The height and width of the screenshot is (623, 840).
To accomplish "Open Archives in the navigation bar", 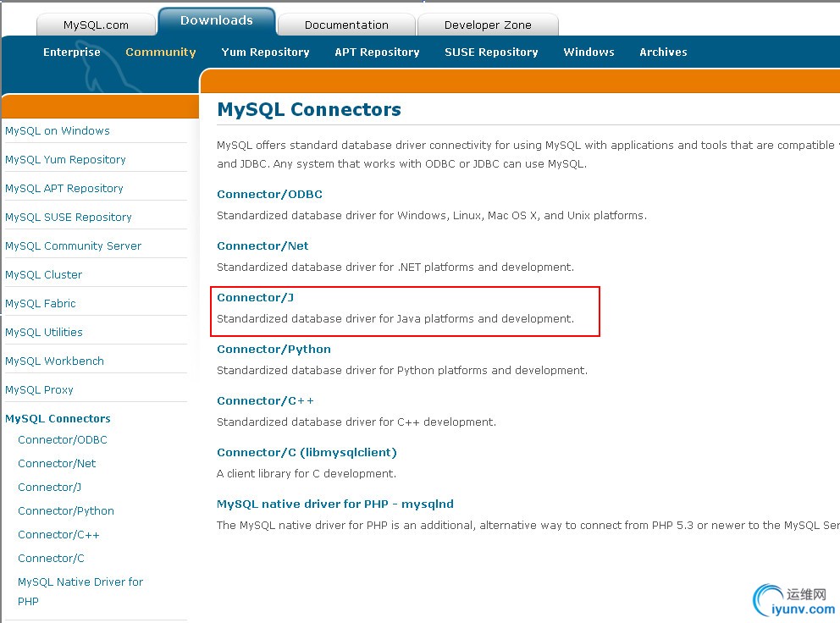I will [x=663, y=52].
